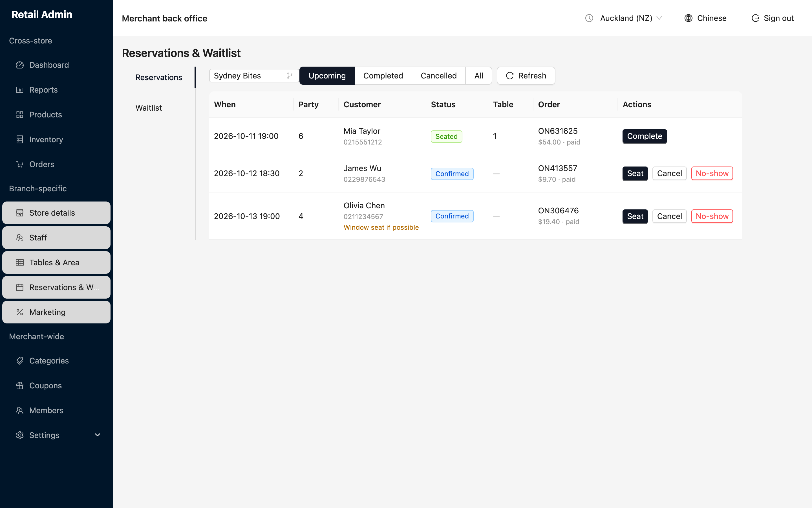
Task: Sign out of the back office
Action: point(773,18)
